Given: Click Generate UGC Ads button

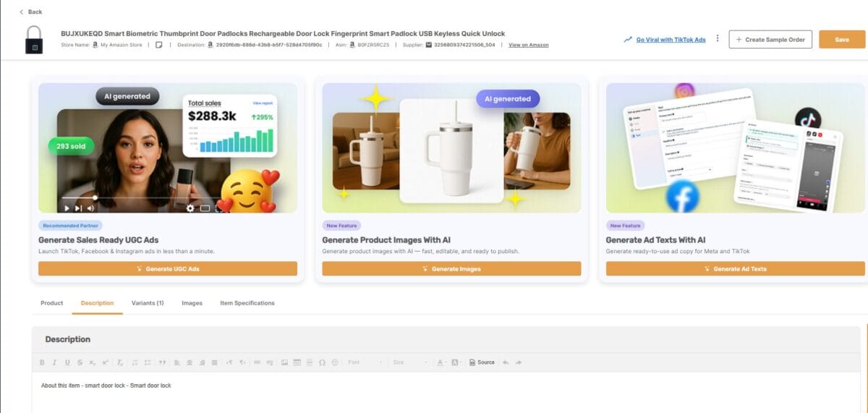Looking at the screenshot, I should tap(168, 268).
